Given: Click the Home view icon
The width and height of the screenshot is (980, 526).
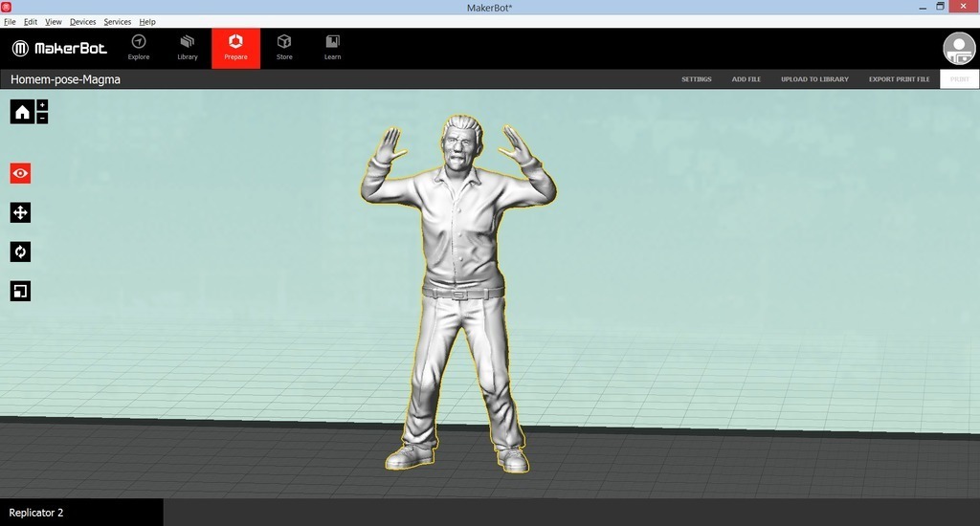Looking at the screenshot, I should click(x=22, y=112).
